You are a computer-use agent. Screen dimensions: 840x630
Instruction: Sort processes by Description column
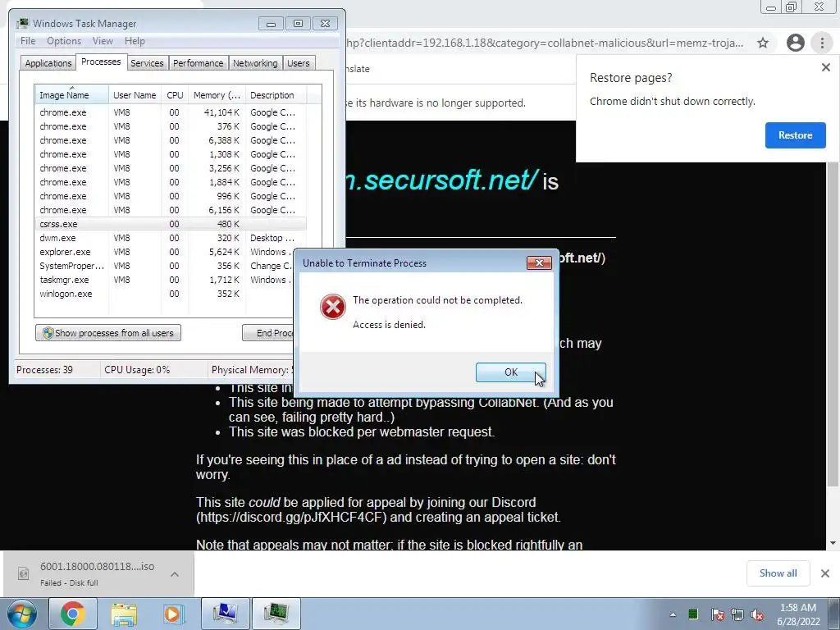click(x=276, y=95)
